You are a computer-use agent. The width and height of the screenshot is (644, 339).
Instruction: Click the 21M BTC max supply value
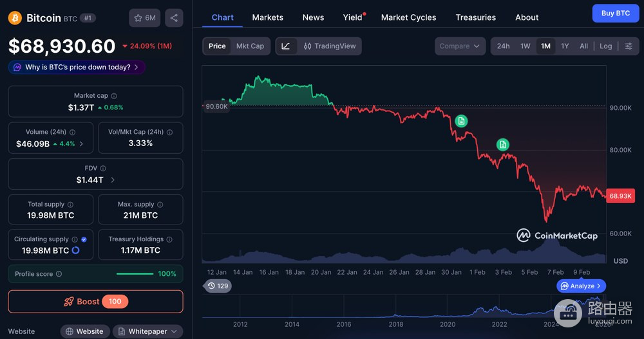point(140,215)
